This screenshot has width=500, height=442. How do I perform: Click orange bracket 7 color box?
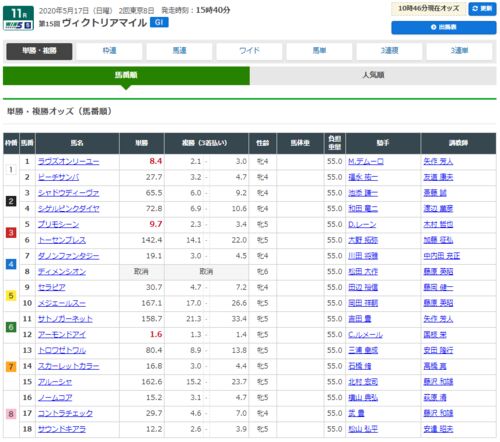11,366
